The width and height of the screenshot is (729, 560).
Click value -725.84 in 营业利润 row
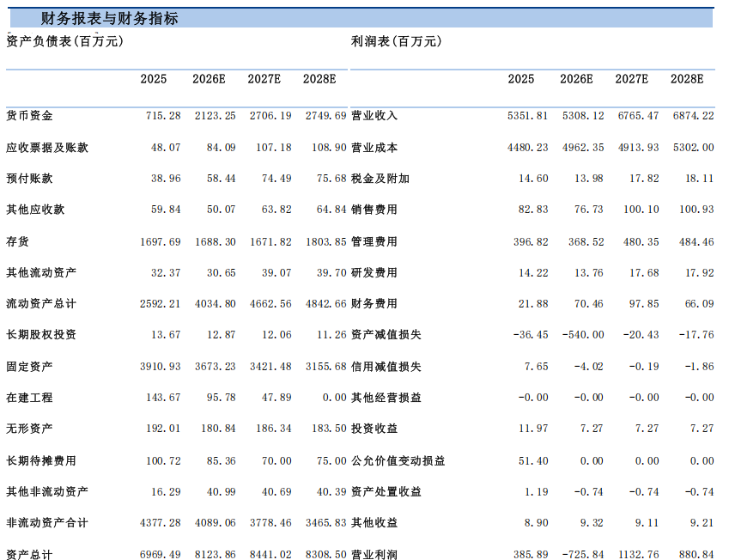[583, 555]
